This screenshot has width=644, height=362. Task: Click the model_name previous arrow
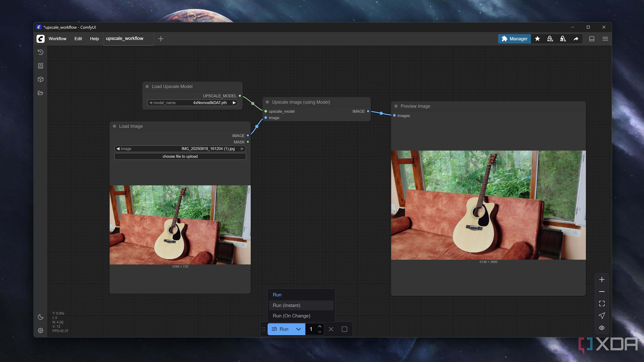point(151,103)
